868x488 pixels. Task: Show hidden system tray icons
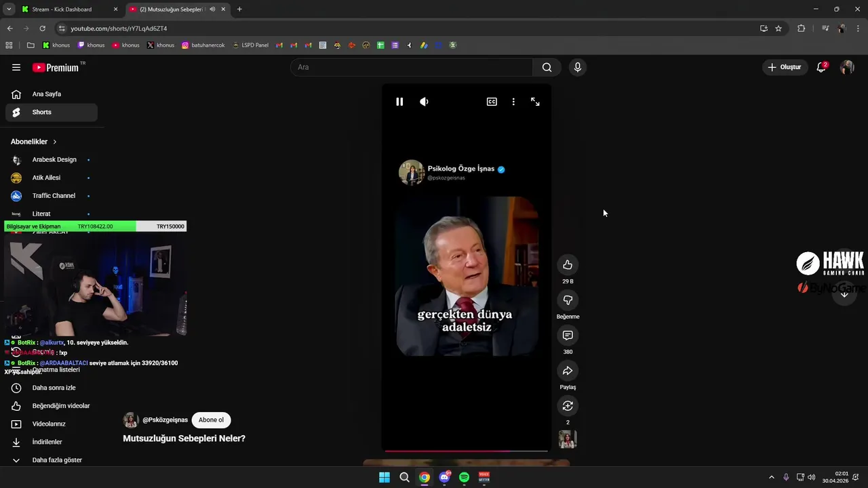[771, 477]
